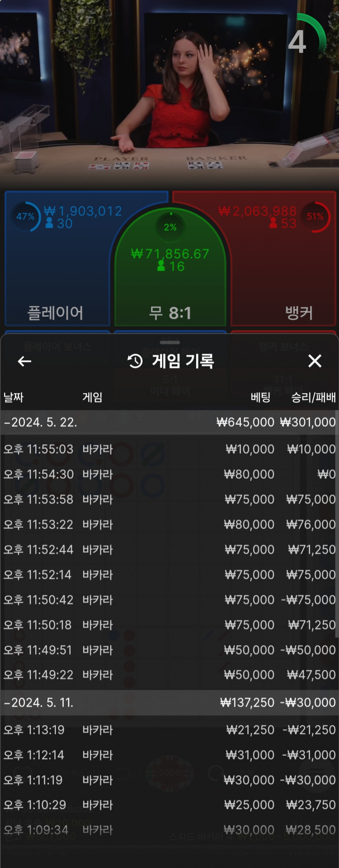Open the 오후 11:52:14 바카라 record

pyautogui.click(x=169, y=575)
